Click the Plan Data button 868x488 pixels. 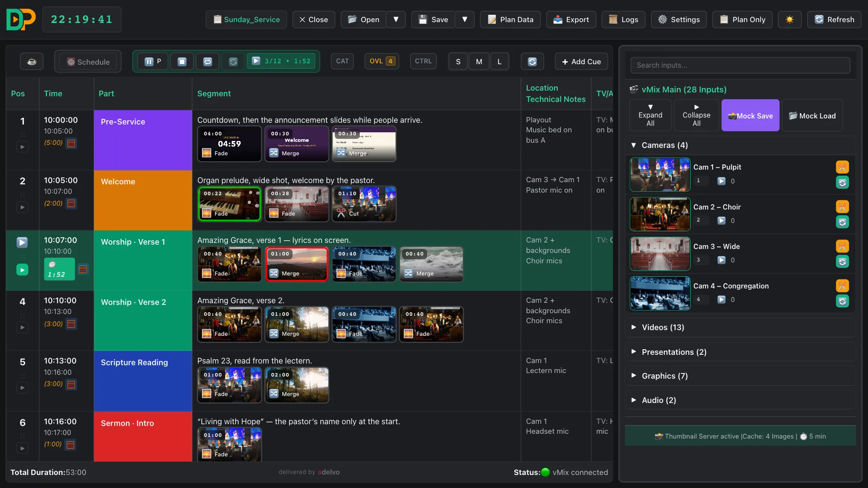(510, 20)
